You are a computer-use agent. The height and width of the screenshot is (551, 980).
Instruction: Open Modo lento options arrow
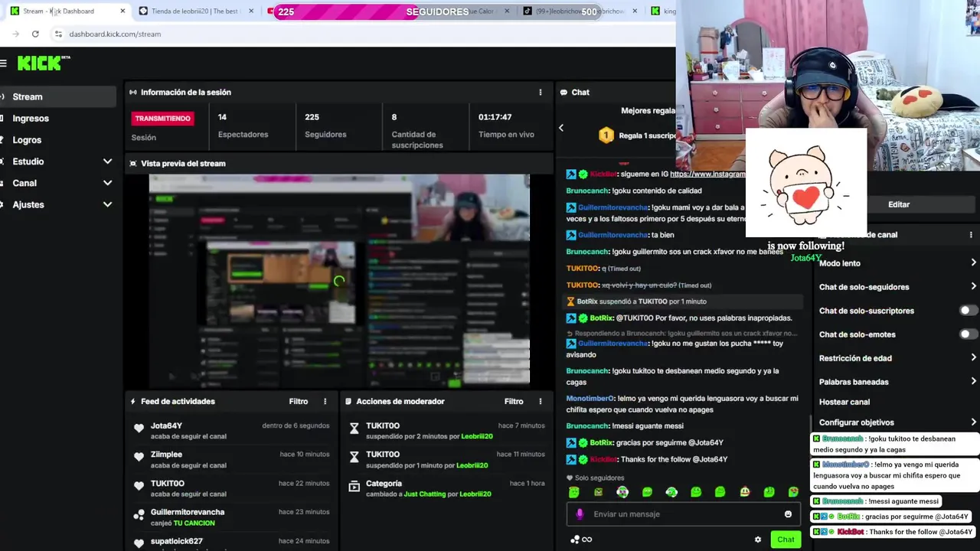[973, 262]
